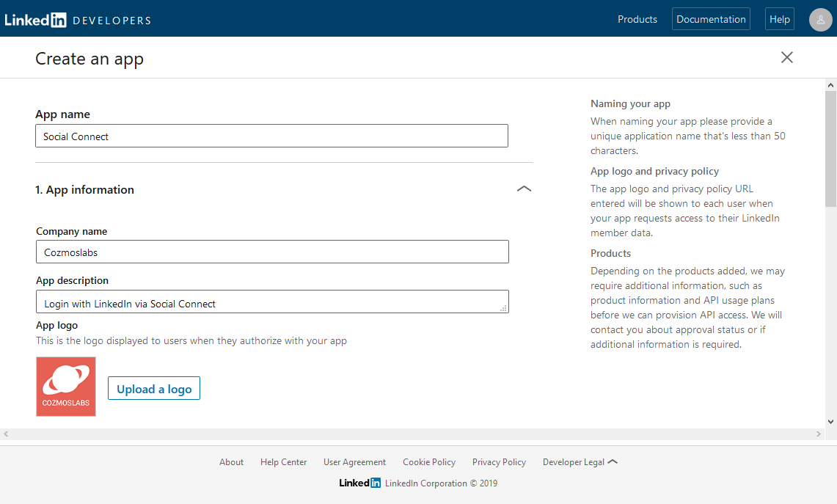
Task: Click the 'App logo and privacy policy' heading
Action: [654, 172]
